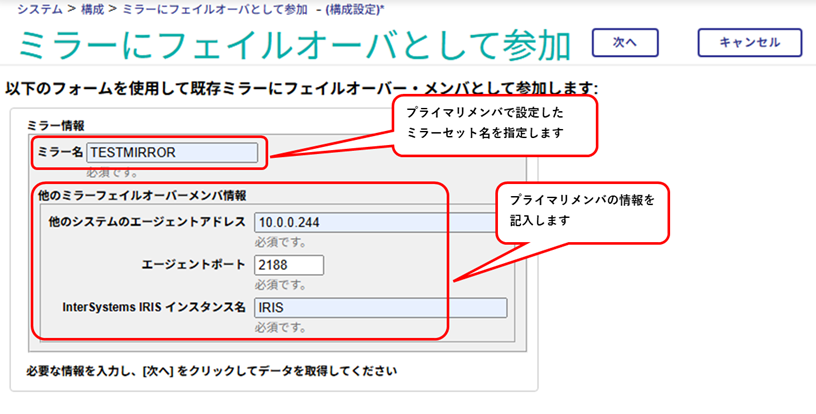
Task: Click the callout about the mirror set name
Action: coord(494,124)
